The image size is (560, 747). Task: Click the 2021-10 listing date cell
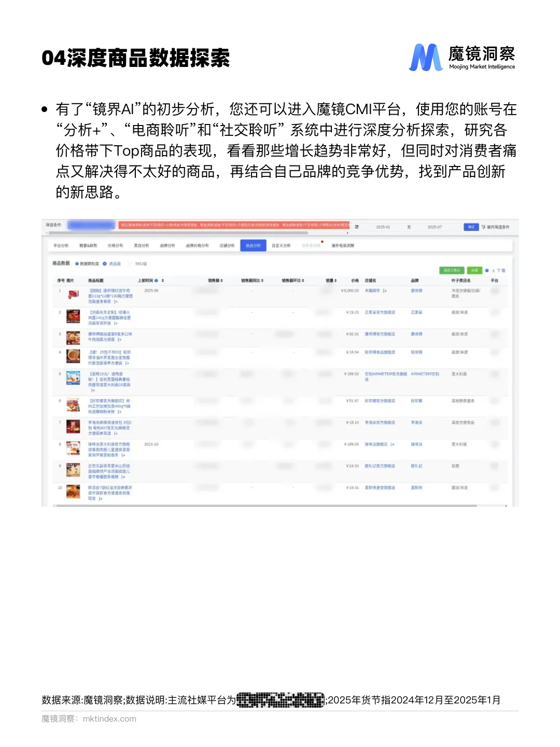(151, 445)
